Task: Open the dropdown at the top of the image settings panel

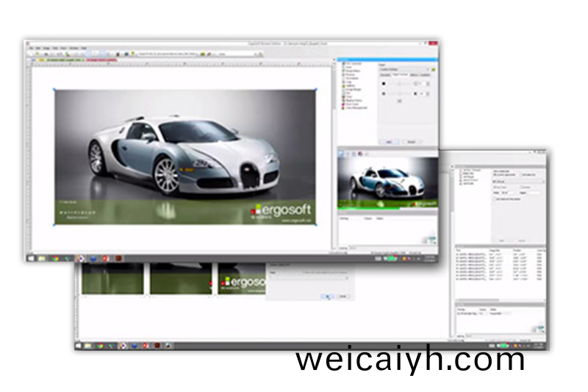Action: point(404,68)
